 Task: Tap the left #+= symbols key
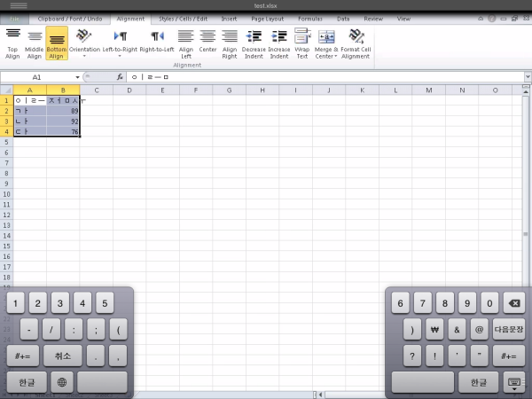[23, 356]
